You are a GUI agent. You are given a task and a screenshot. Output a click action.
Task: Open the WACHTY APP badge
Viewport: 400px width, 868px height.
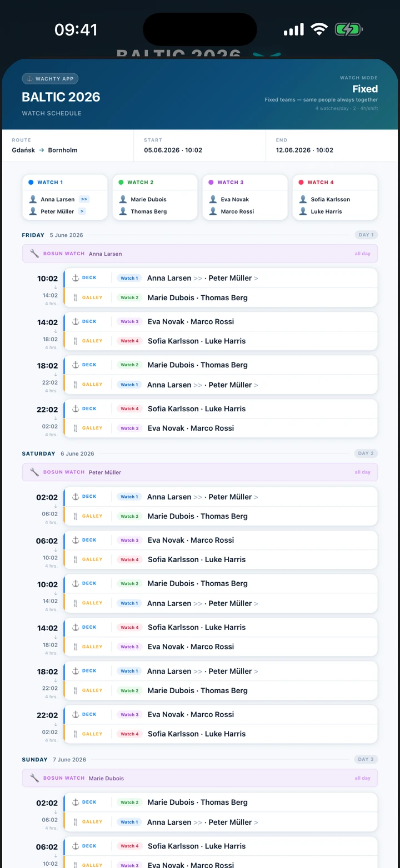pyautogui.click(x=50, y=79)
